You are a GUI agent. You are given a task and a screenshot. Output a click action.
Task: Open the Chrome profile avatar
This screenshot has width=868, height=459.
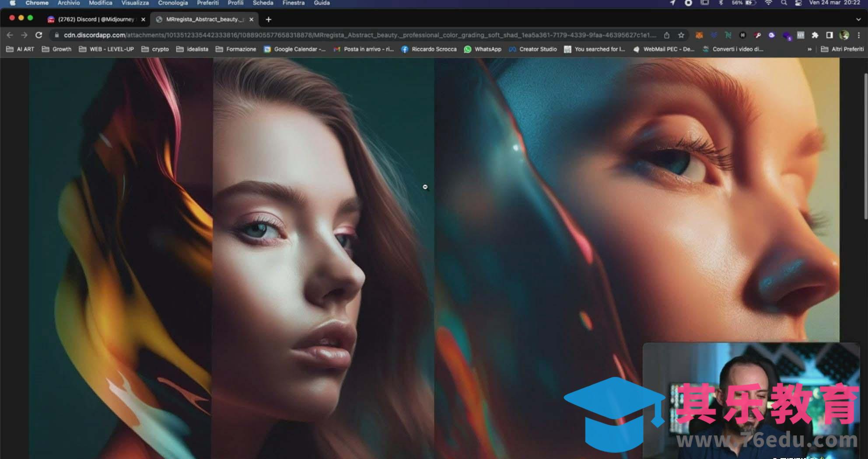844,35
